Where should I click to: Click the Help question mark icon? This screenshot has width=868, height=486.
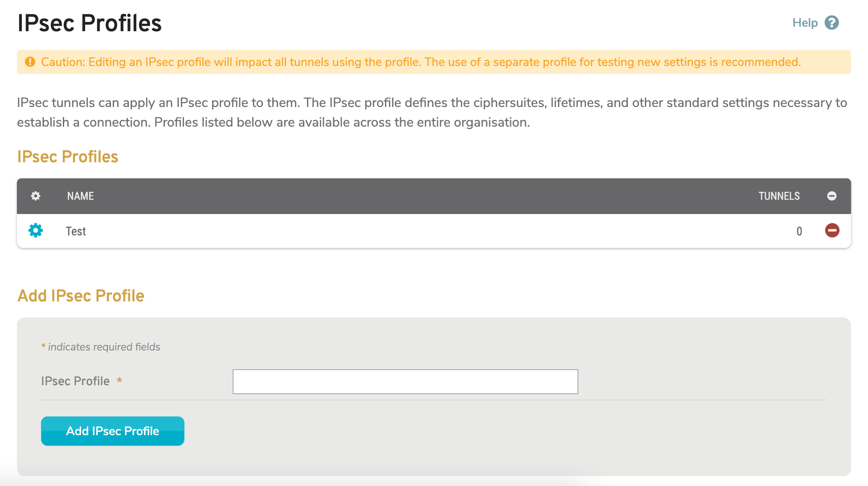(831, 22)
